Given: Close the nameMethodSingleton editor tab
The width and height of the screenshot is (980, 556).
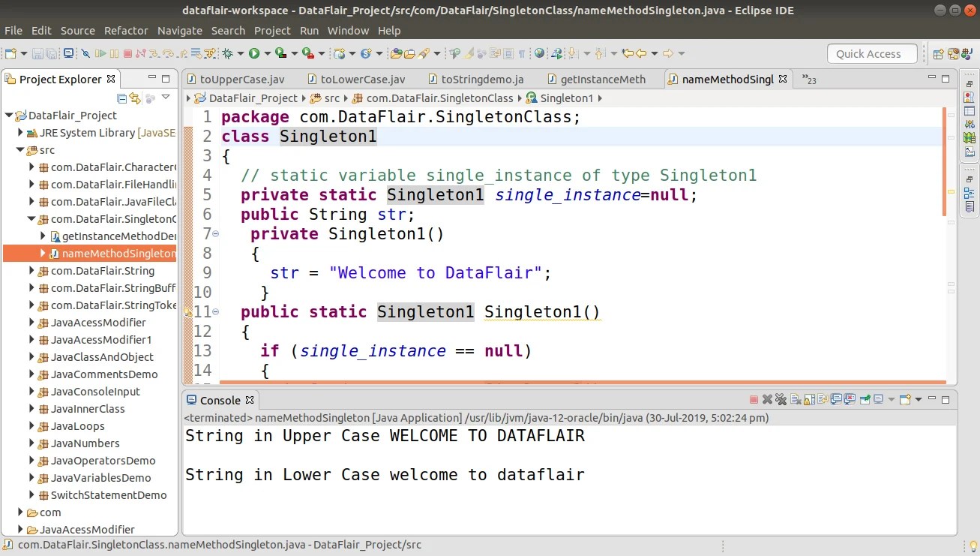Looking at the screenshot, I should (783, 79).
